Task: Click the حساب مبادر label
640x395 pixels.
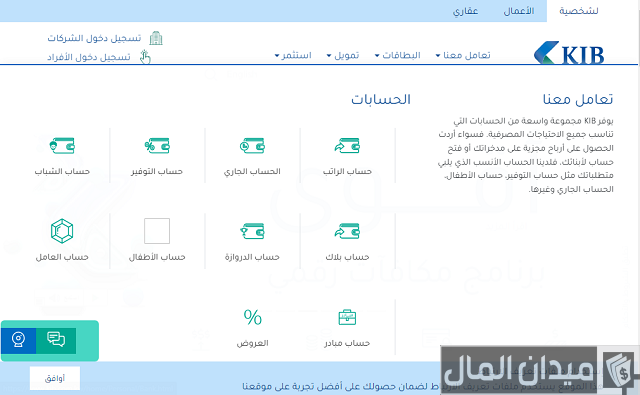Action: 347,343
